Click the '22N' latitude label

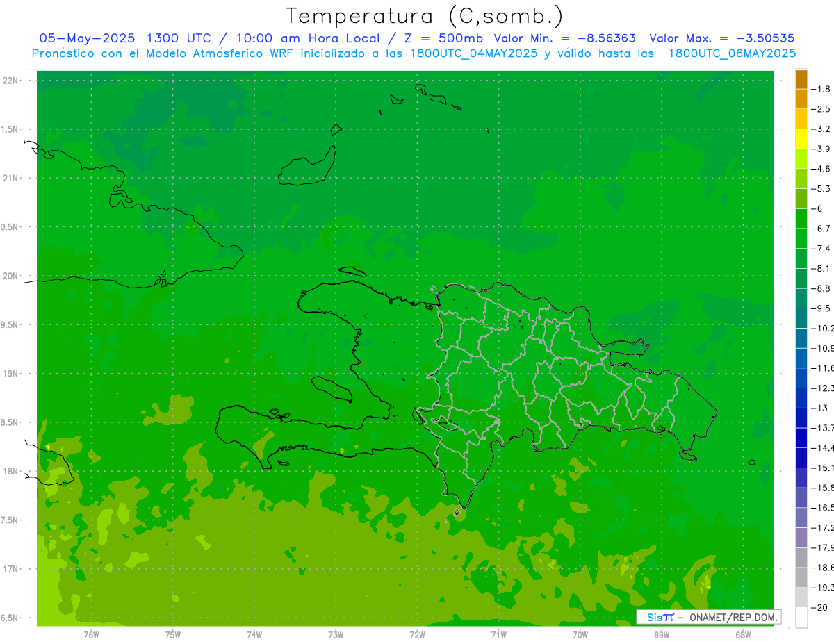[x=11, y=81]
